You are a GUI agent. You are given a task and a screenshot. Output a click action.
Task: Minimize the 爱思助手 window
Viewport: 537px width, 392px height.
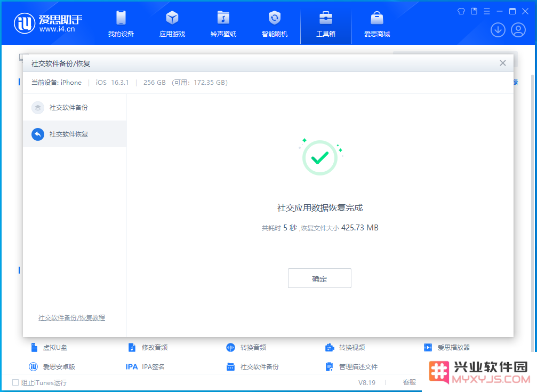500,11
